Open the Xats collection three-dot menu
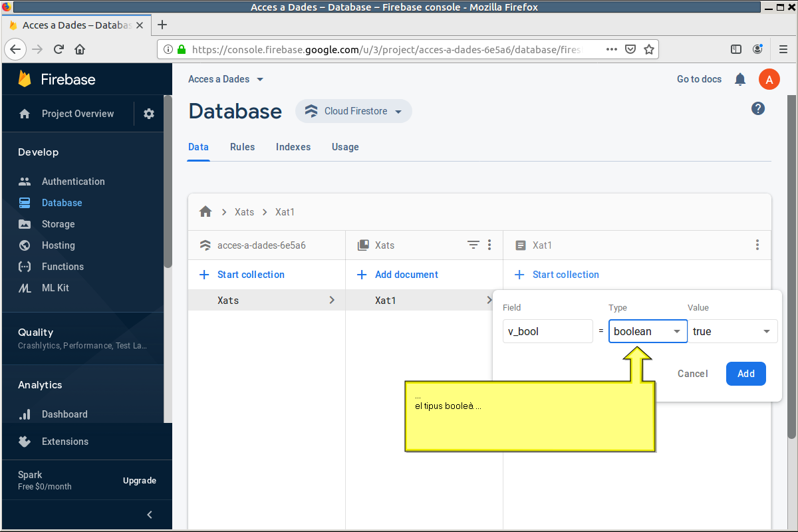The width and height of the screenshot is (798, 532). (x=489, y=245)
